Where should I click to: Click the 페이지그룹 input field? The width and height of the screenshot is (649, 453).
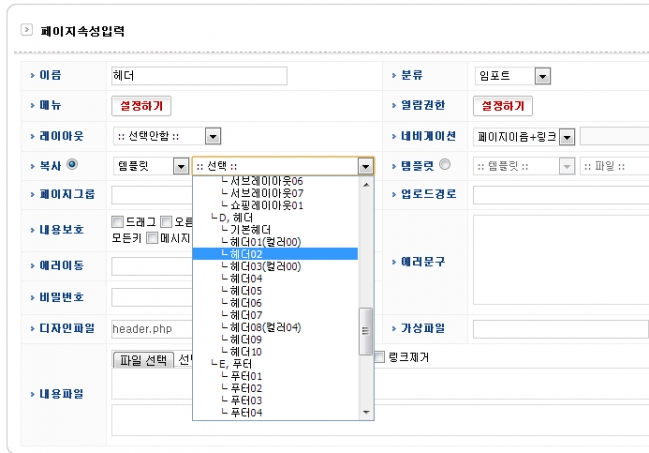152,195
